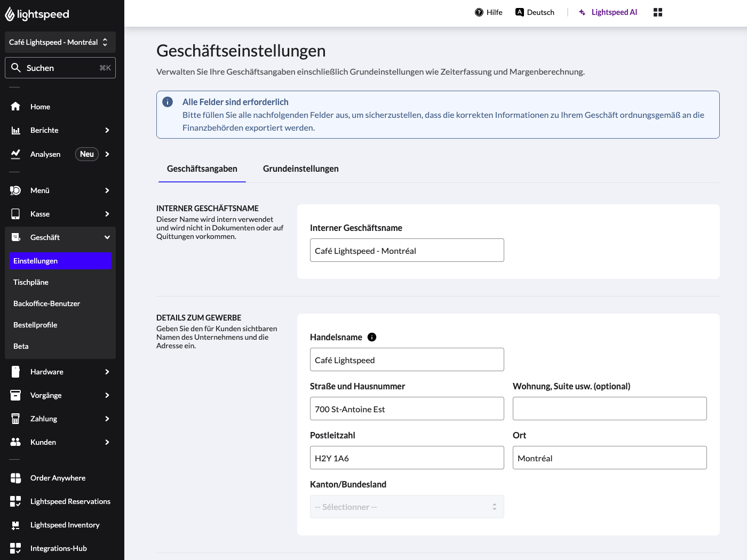This screenshot has height=560, width=747.
Task: Click the Ort input field
Action: (x=610, y=458)
